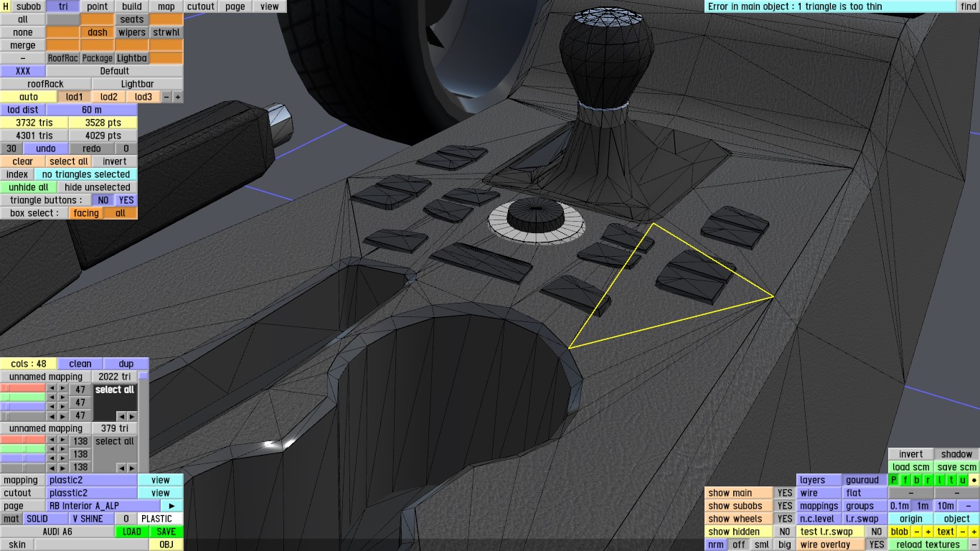
Task: Click the OBJ button
Action: [x=166, y=545]
